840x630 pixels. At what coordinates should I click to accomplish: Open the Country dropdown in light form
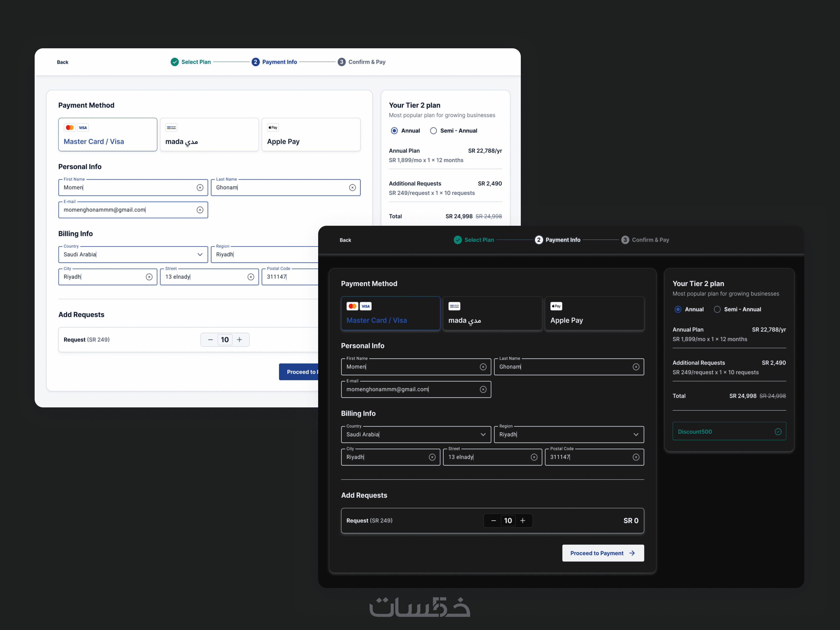tap(200, 254)
